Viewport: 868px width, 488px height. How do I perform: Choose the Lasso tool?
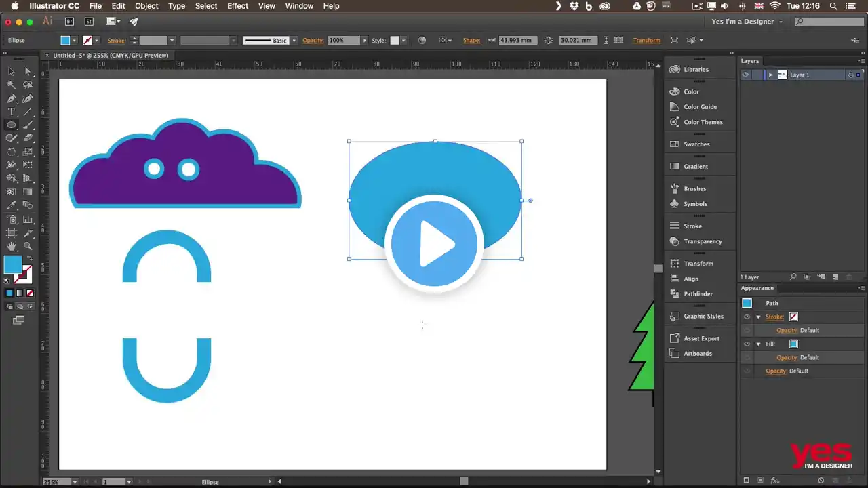coord(28,85)
